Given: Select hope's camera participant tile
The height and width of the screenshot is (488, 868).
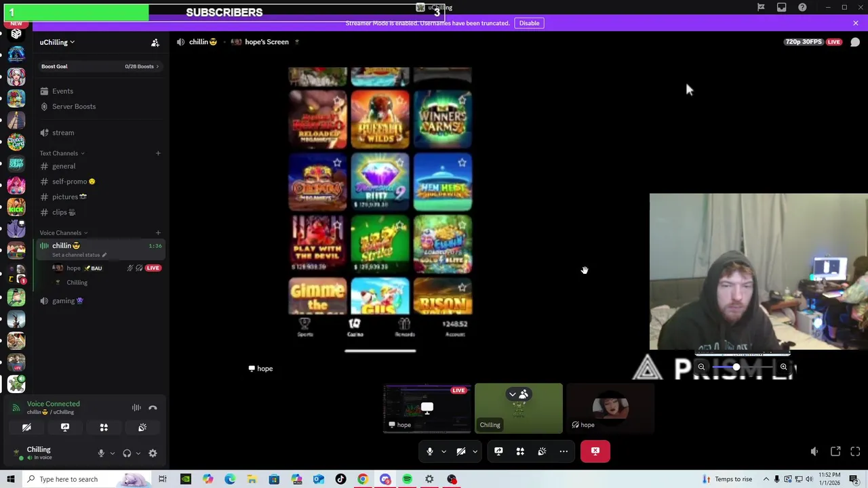Looking at the screenshot, I should pyautogui.click(x=610, y=409).
